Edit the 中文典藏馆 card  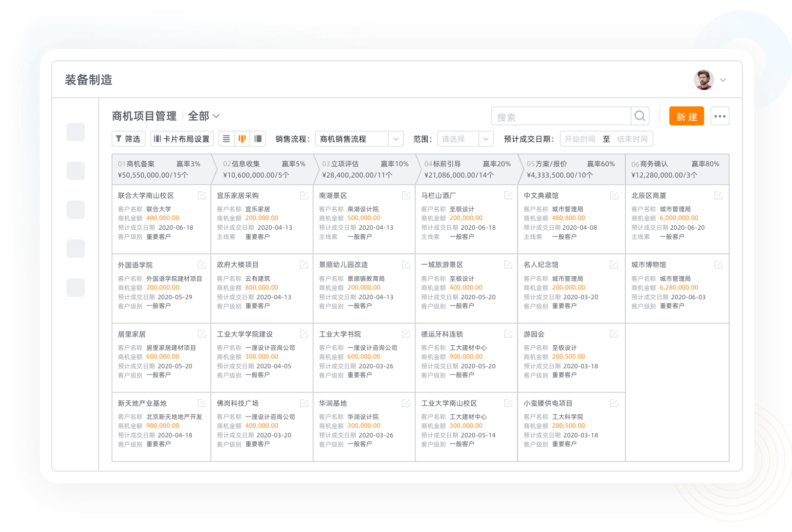coord(614,195)
